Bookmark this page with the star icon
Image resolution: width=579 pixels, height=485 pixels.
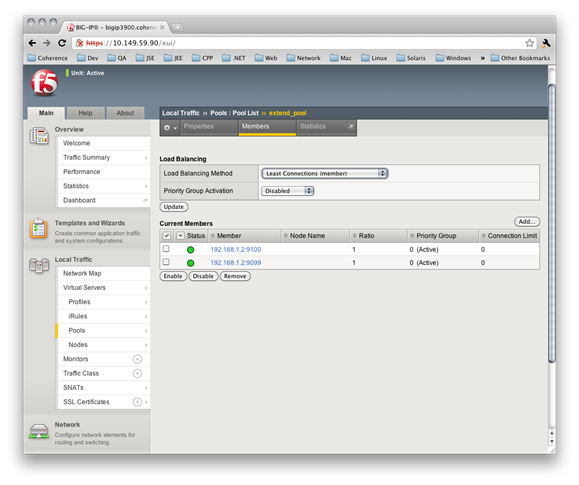529,43
